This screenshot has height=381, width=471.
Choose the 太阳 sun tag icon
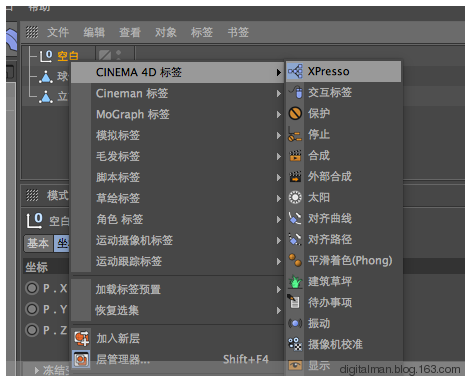295,197
